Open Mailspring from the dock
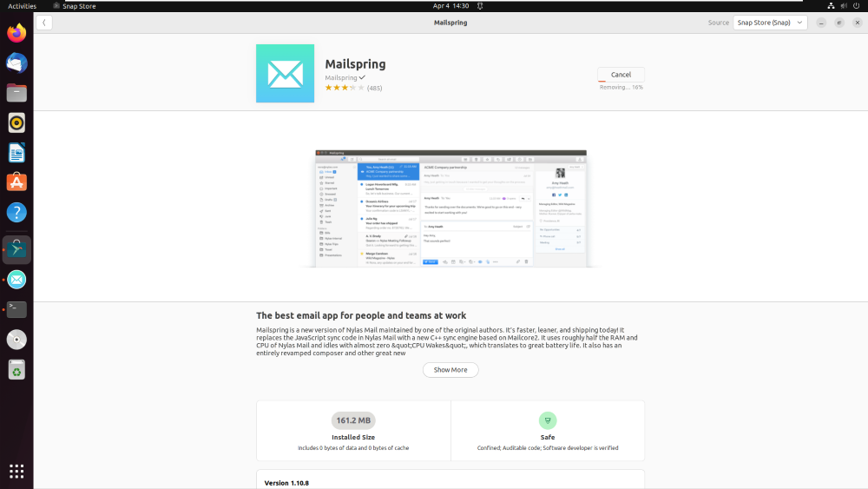Viewport: 868px width, 489px height. coord(16,280)
